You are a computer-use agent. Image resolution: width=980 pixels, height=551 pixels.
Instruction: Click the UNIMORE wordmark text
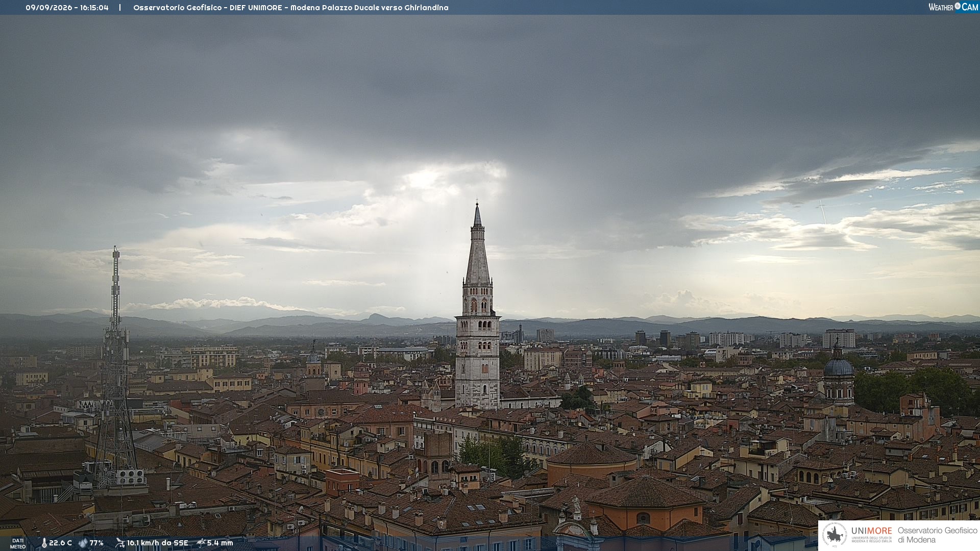(872, 531)
